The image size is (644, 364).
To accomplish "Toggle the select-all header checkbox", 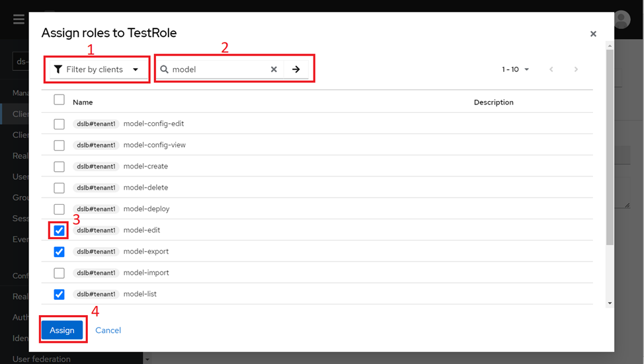I will (60, 100).
